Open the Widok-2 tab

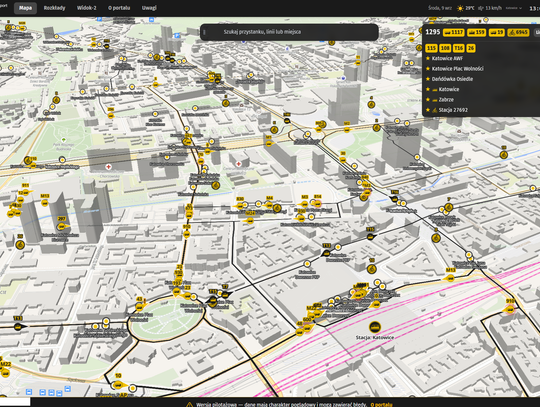[x=86, y=8]
